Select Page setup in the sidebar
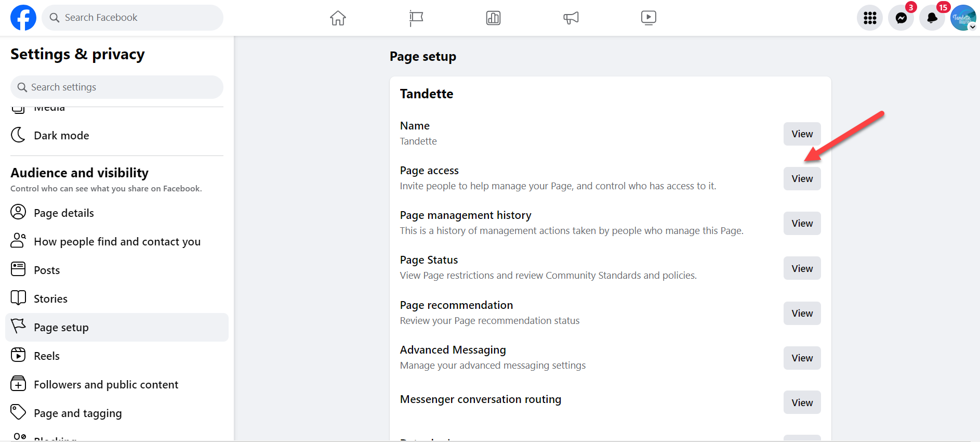Screen dimensions: 980x442 117,327
